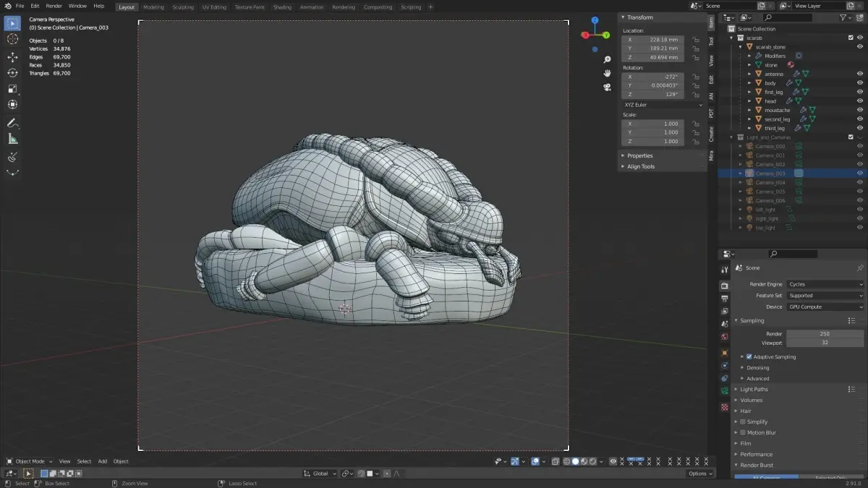The height and width of the screenshot is (488, 868).
Task: Hide the antenna object in outliner
Action: click(860, 74)
